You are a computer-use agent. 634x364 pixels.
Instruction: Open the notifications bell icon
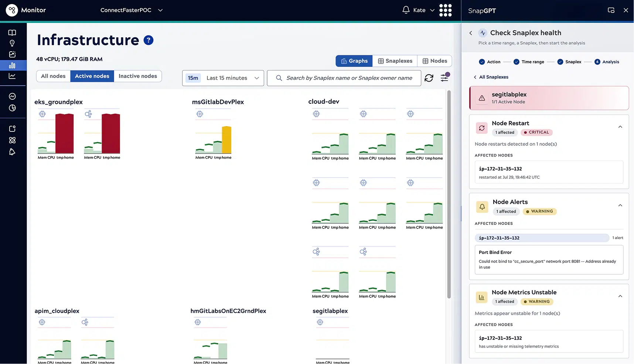click(x=406, y=10)
